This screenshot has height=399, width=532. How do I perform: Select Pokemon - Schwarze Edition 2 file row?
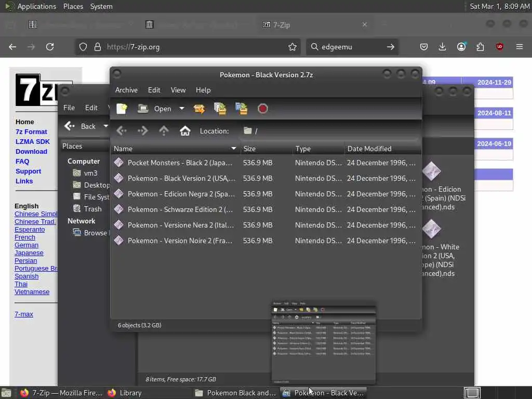266,210
